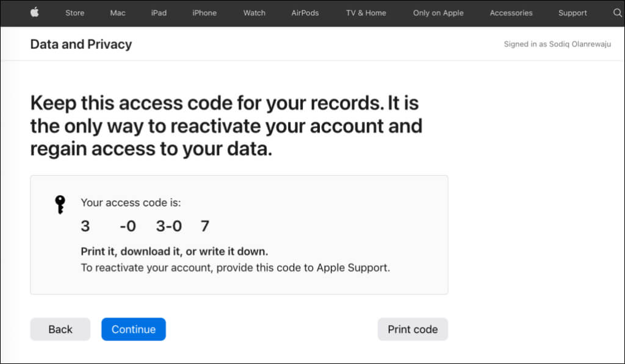This screenshot has width=625, height=364.
Task: Open AirPods from the top bar
Action: [305, 13]
